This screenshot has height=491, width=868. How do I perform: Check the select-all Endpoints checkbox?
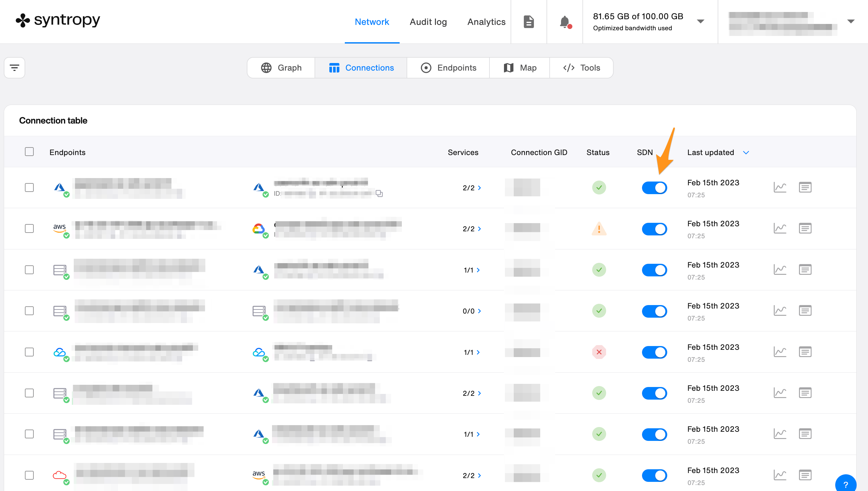[29, 152]
